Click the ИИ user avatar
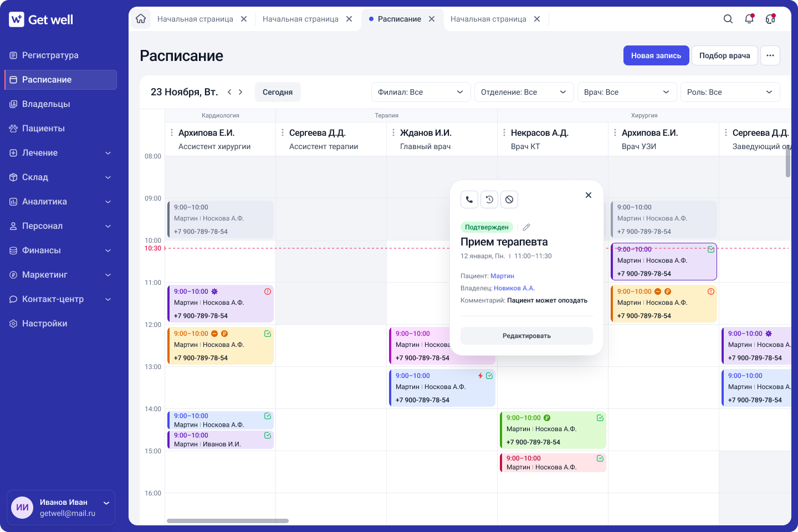 pos(23,508)
